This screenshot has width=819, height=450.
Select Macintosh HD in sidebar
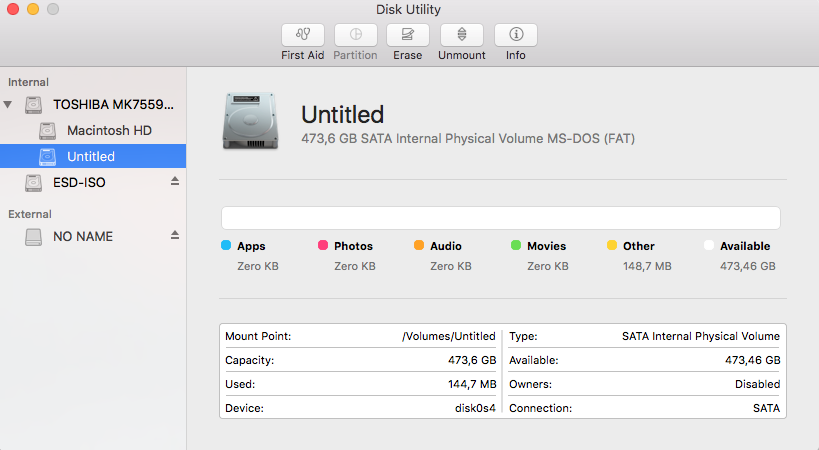pyautogui.click(x=109, y=130)
